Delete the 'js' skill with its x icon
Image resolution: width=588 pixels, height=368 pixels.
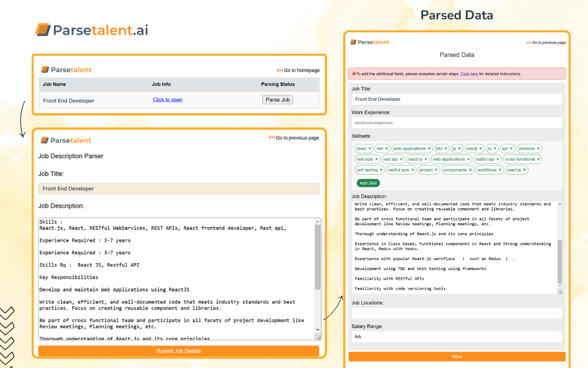(x=460, y=149)
